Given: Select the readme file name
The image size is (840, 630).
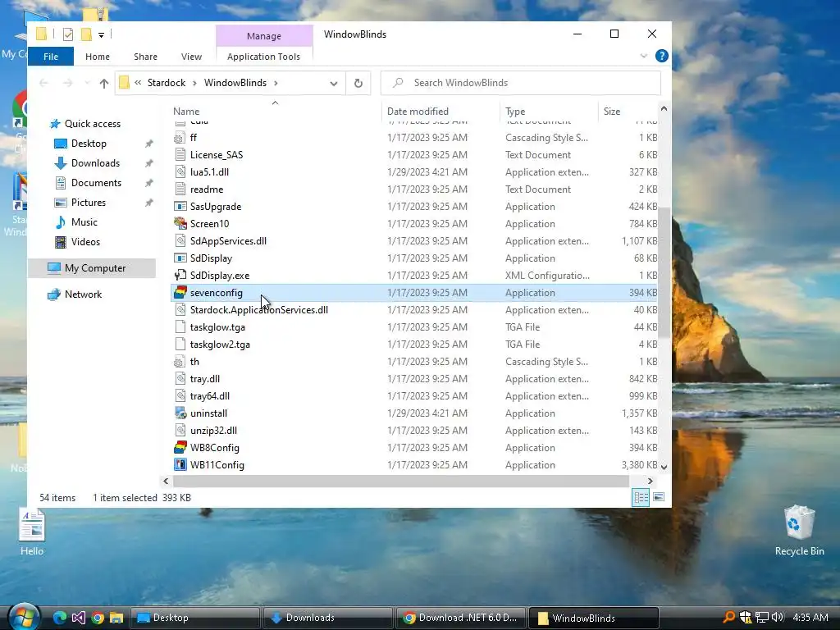Looking at the screenshot, I should (x=207, y=189).
